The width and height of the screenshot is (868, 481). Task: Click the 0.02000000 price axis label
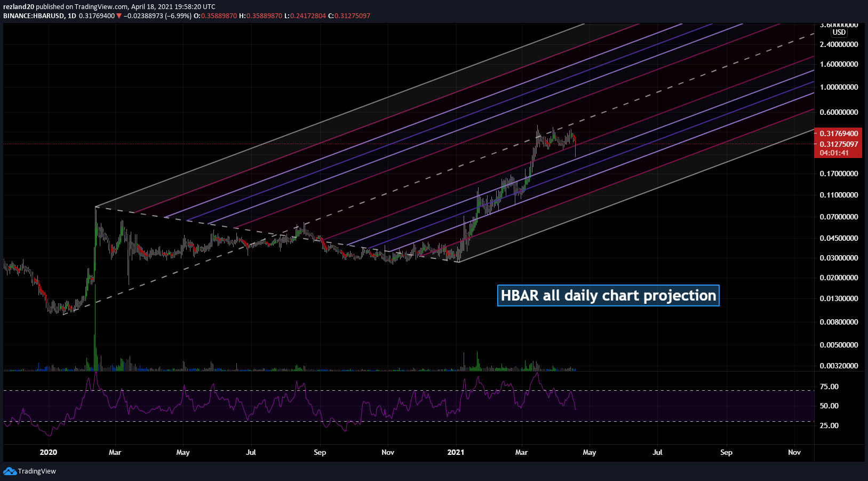coord(839,278)
